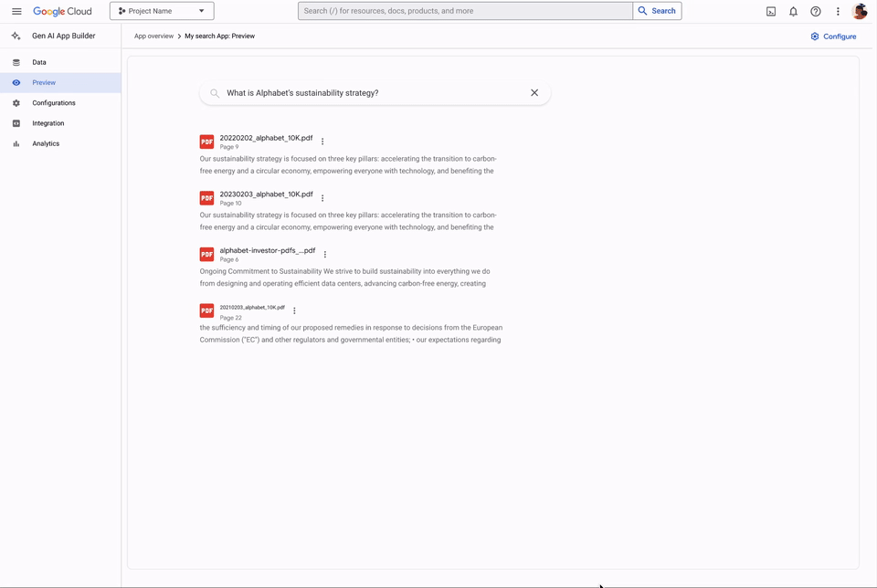Open the help question mark icon

tap(816, 11)
